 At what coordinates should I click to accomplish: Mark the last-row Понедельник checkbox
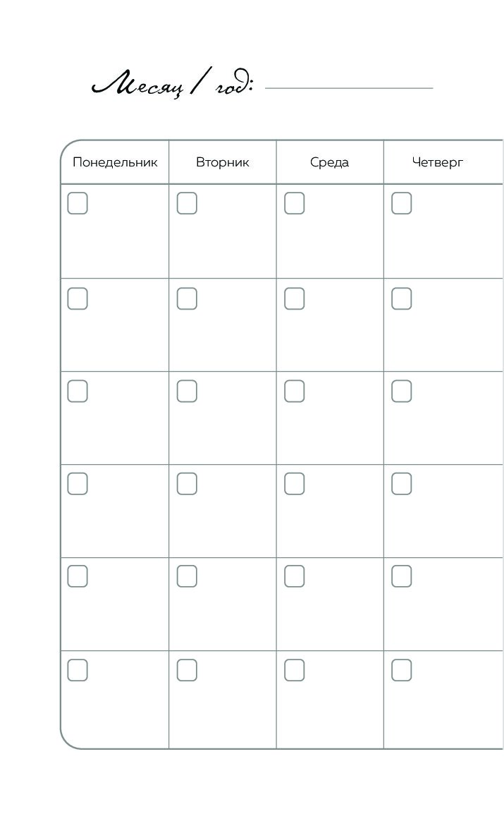point(78,670)
